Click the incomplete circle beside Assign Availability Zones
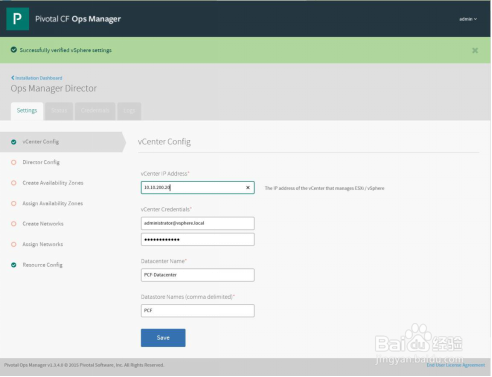This screenshot has width=492, height=377. tap(14, 203)
